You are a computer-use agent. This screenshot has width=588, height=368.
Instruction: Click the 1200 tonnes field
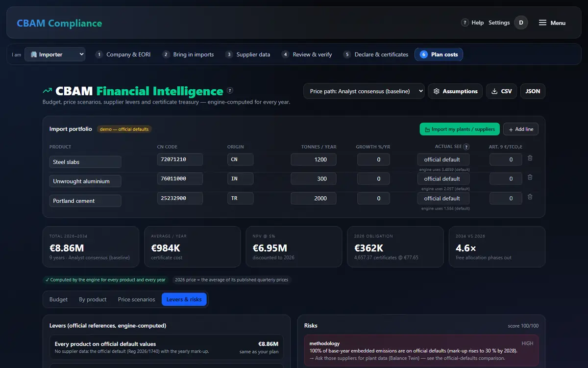pyautogui.click(x=314, y=159)
